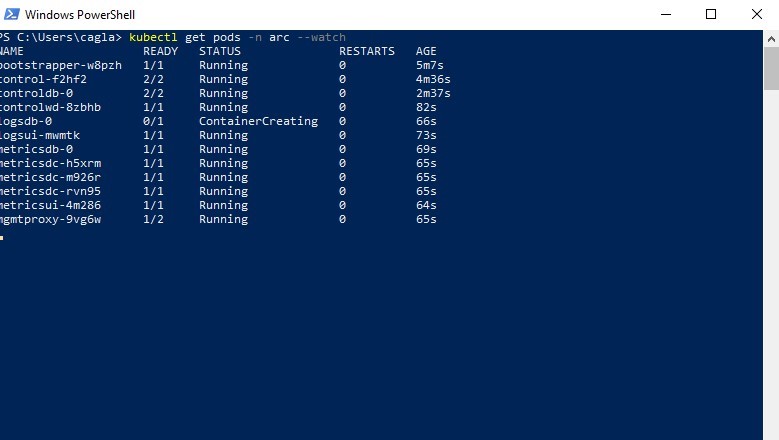The width and height of the screenshot is (779, 440).
Task: Click the 'Running' status of mgmtproxy-9vg6w
Action: [224, 220]
